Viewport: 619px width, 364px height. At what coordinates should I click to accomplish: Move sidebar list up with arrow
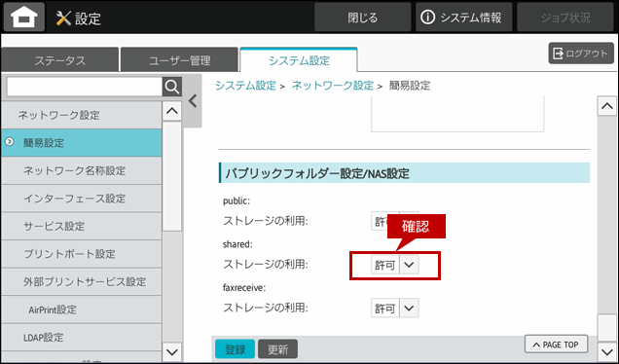pos(172,111)
